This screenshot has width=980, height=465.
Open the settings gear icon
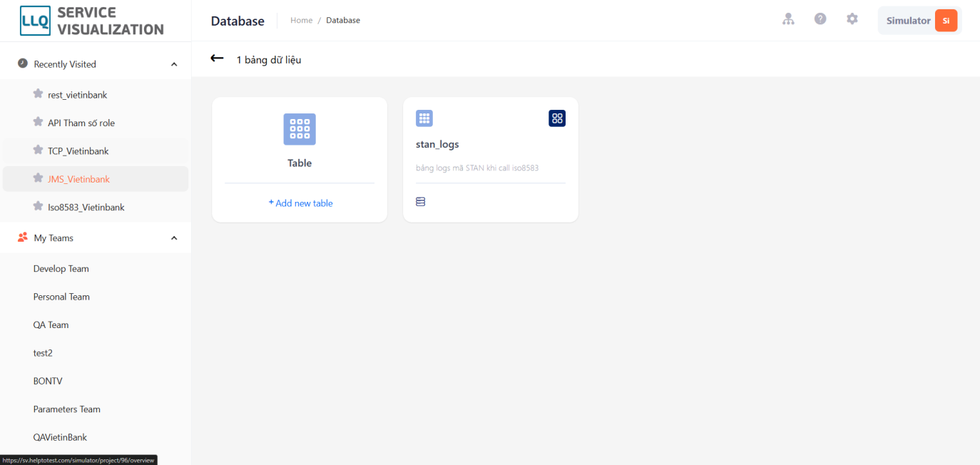(852, 19)
